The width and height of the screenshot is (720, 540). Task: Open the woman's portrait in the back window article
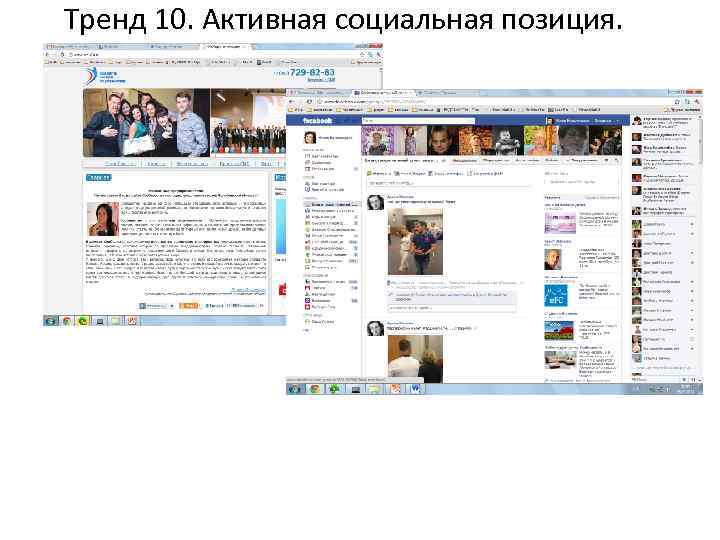(103, 219)
